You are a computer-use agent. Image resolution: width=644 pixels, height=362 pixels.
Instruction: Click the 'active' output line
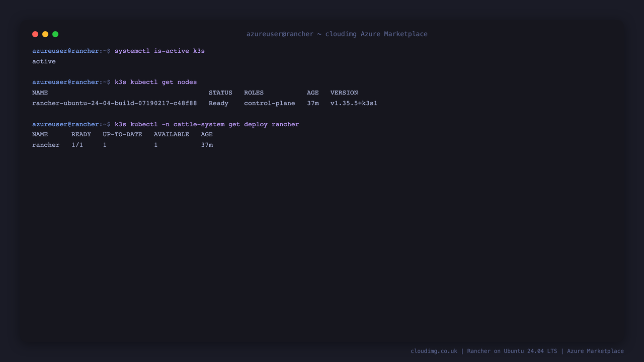tap(44, 61)
